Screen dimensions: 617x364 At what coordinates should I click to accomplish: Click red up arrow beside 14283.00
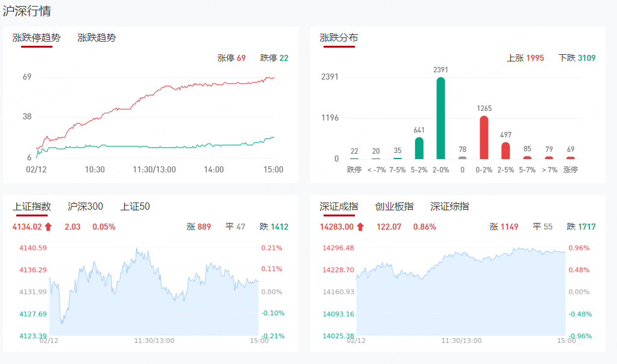pos(360,227)
